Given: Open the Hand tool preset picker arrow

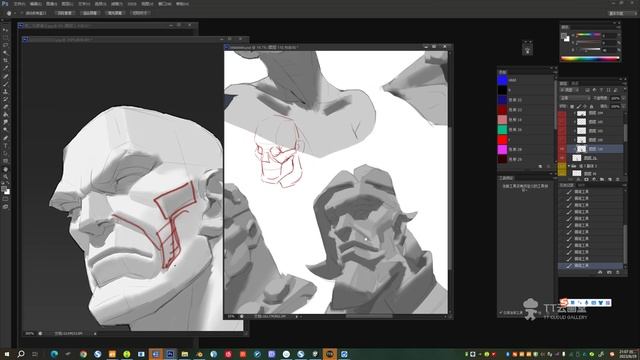Looking at the screenshot, I should (x=15, y=13).
